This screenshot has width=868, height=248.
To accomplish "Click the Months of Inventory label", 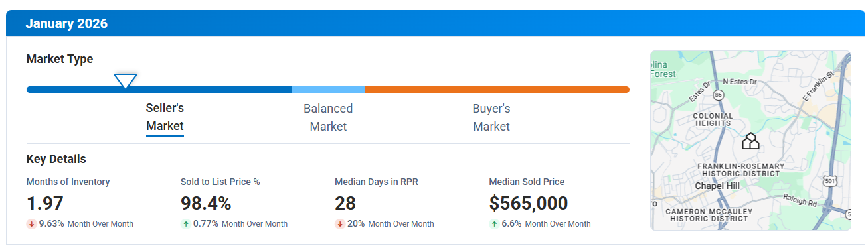I will point(68,182).
